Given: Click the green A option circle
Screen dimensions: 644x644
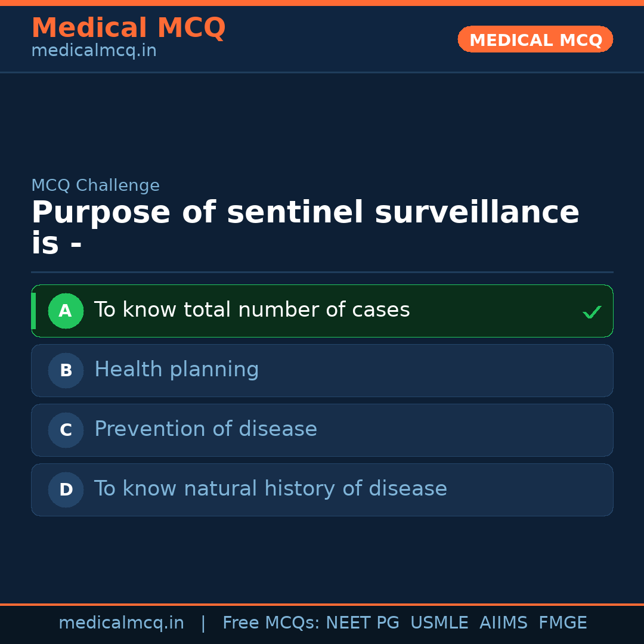Looking at the screenshot, I should click(x=66, y=311).
